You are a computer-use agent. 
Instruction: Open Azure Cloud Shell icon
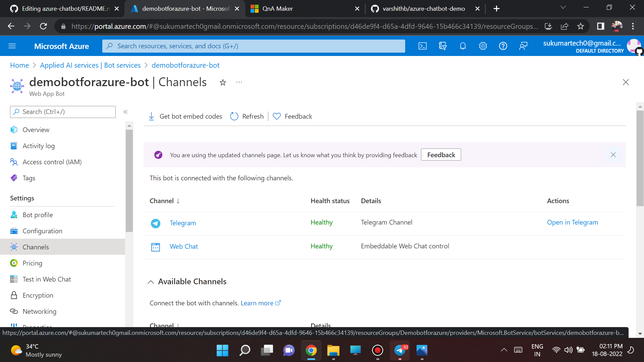tap(423, 46)
